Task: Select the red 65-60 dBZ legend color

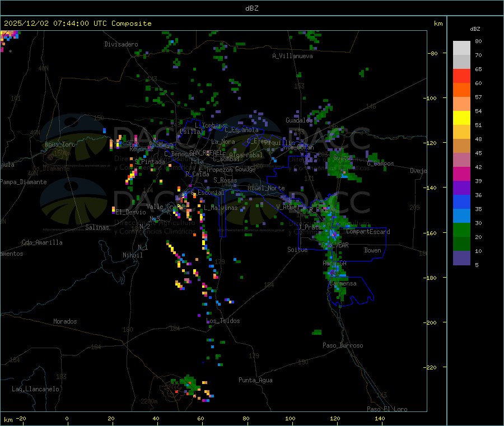Action: click(x=461, y=76)
